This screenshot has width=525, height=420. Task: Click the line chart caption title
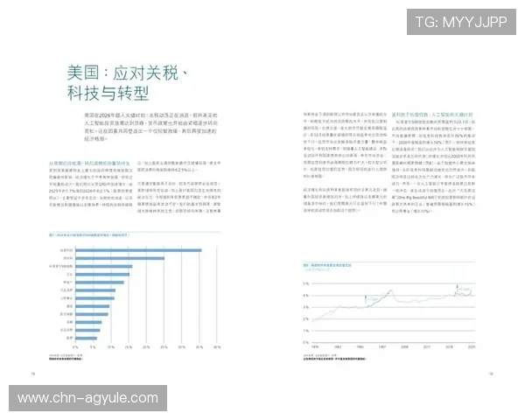pos(327,265)
